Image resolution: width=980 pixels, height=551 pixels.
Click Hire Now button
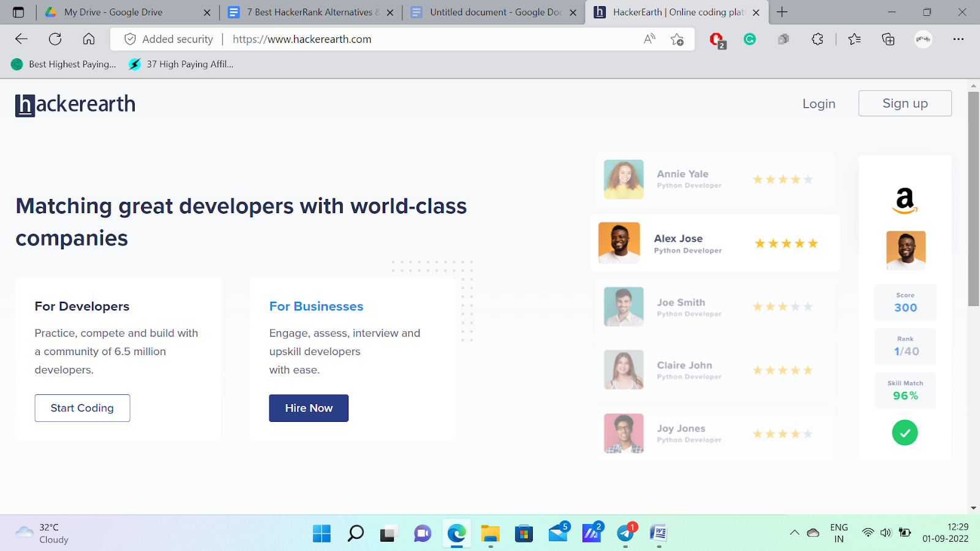click(x=309, y=408)
